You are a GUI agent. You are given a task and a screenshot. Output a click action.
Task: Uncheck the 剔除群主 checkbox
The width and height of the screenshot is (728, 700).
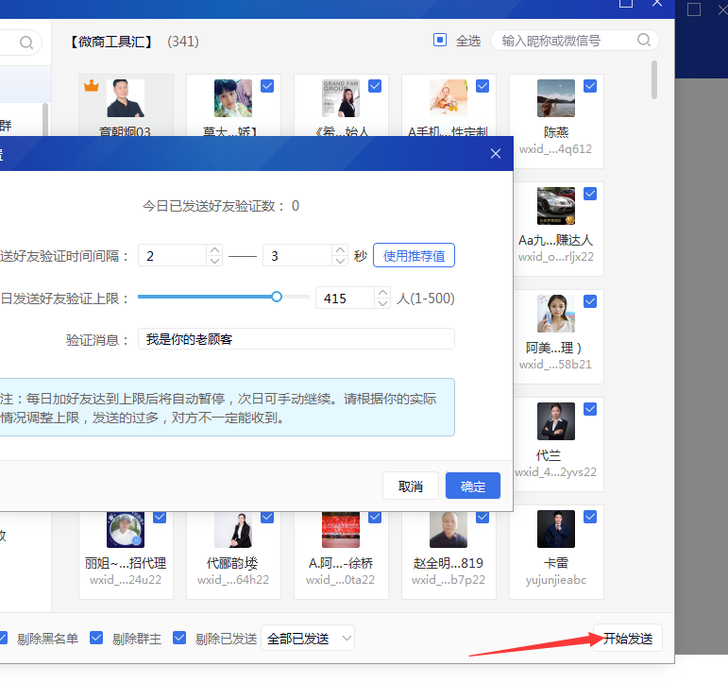pos(96,638)
